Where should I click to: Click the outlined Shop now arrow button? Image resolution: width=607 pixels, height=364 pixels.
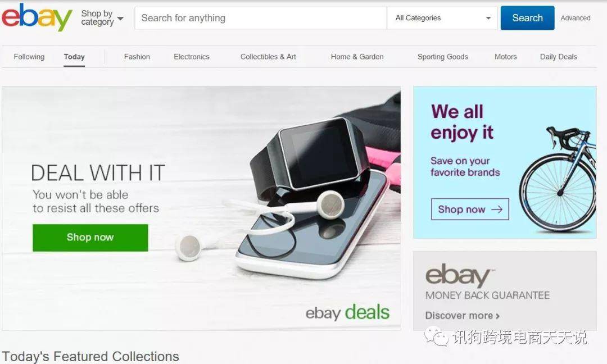(470, 210)
